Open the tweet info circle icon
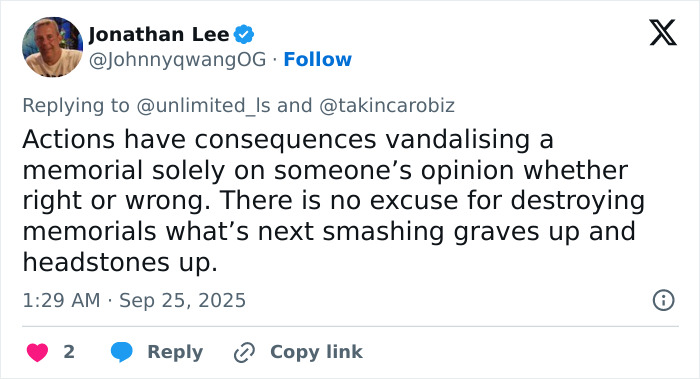This screenshot has height=379, width=700. click(x=663, y=300)
